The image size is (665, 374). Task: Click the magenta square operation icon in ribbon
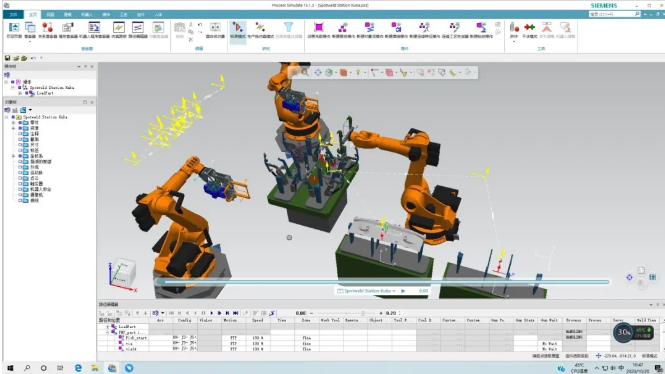(x=319, y=28)
